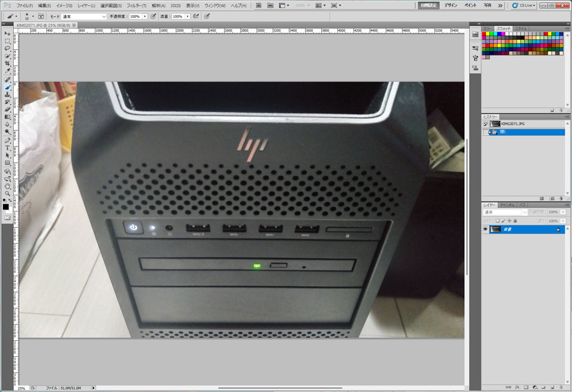The image size is (572, 392).
Task: Open the opacity 不透明度 slider arrow
Action: [x=145, y=17]
